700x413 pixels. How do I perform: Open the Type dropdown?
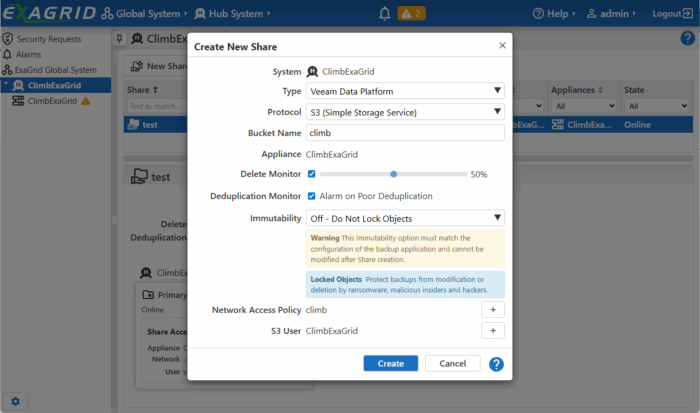pos(405,91)
